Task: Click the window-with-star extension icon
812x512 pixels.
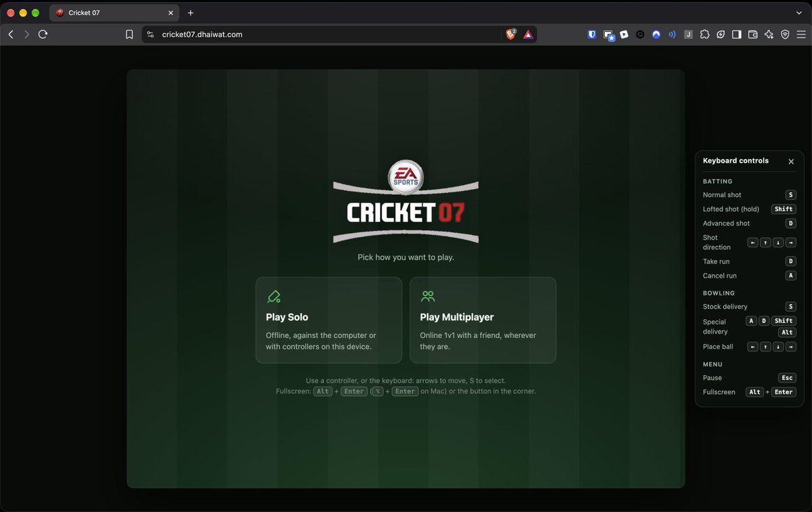Action: 608,35
